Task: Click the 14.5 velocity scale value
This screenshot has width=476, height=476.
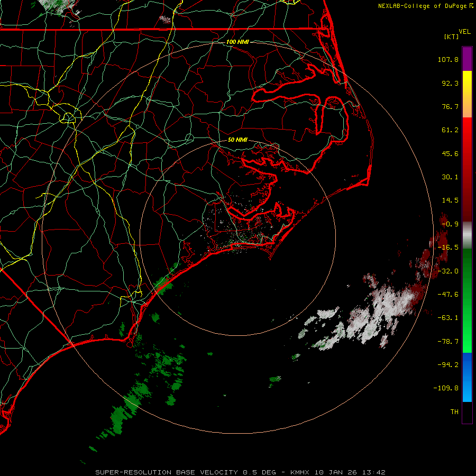Action: pos(450,200)
